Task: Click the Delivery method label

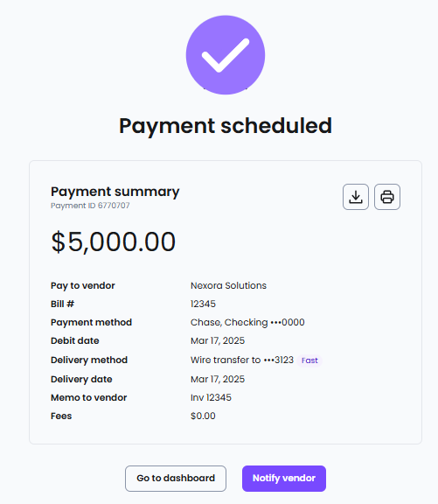Action: (x=89, y=360)
